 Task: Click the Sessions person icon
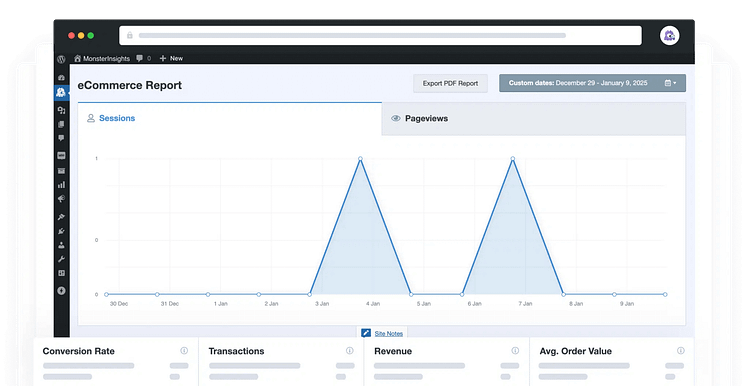tap(91, 118)
